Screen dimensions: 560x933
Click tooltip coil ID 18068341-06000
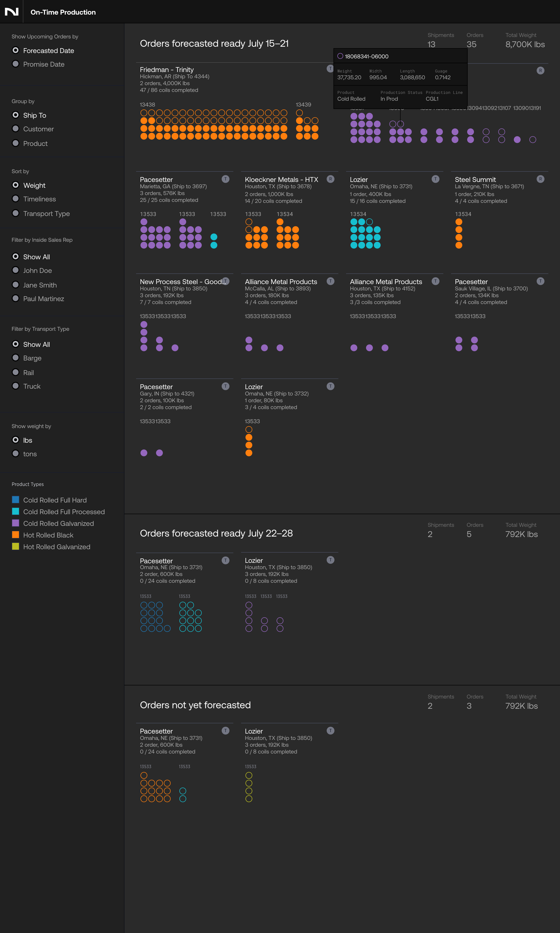tap(367, 56)
